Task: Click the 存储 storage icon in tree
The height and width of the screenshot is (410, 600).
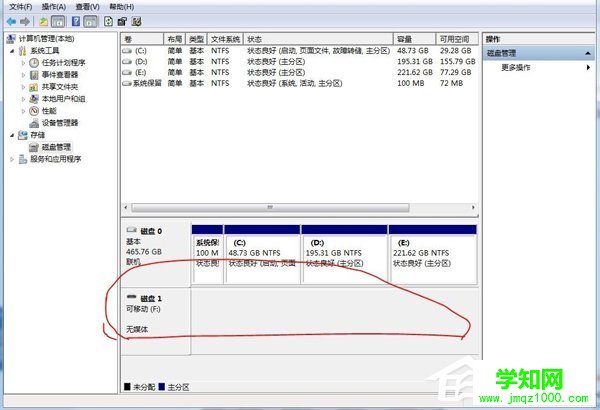Action: click(x=23, y=135)
